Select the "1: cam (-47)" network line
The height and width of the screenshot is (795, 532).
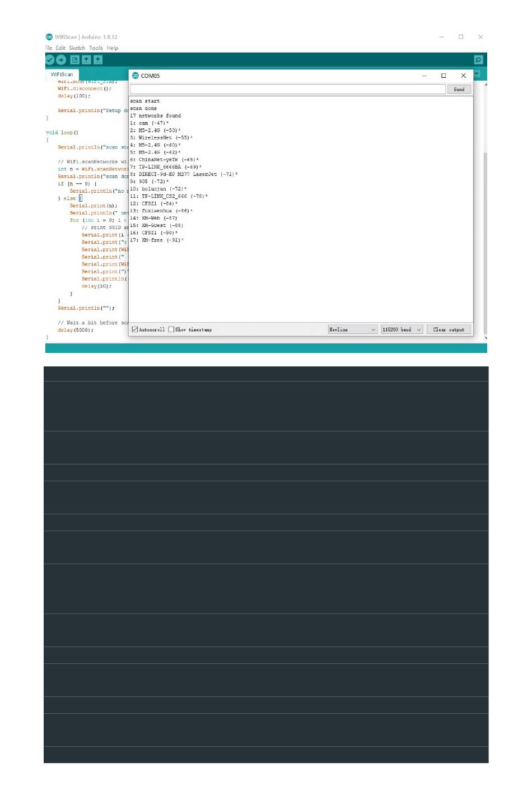[149, 123]
